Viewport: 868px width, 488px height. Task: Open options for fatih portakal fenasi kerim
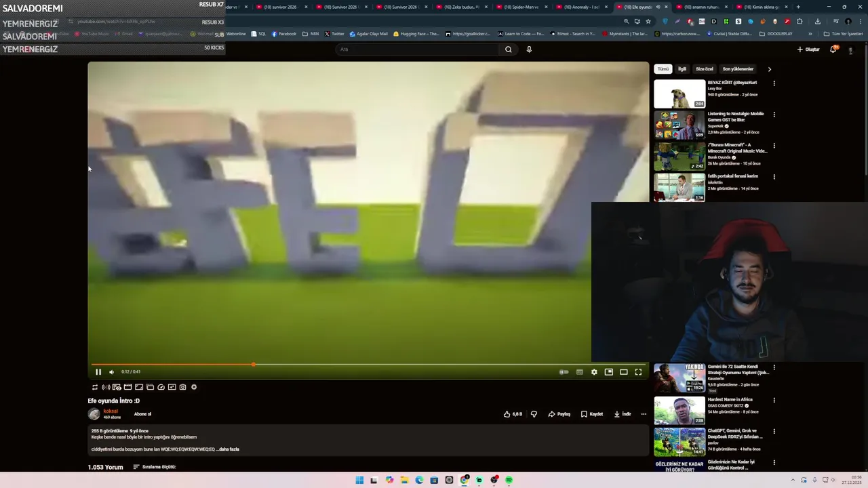coord(774,177)
